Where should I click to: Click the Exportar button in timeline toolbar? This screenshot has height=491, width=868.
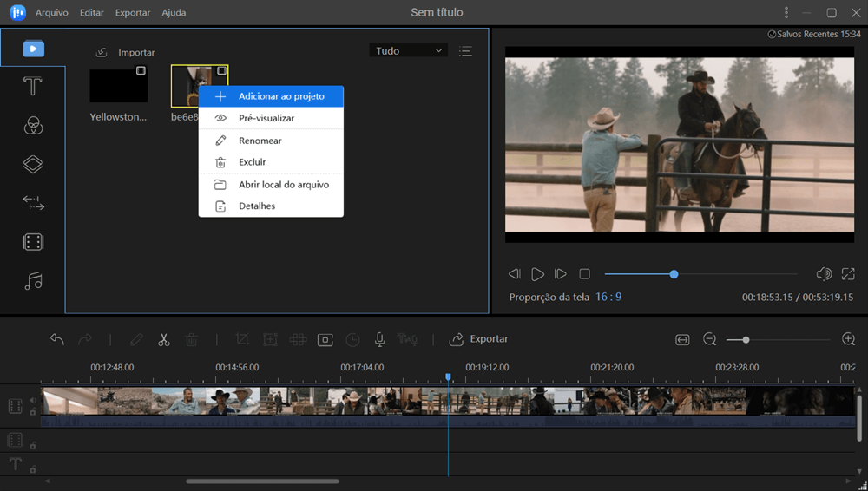(x=478, y=339)
